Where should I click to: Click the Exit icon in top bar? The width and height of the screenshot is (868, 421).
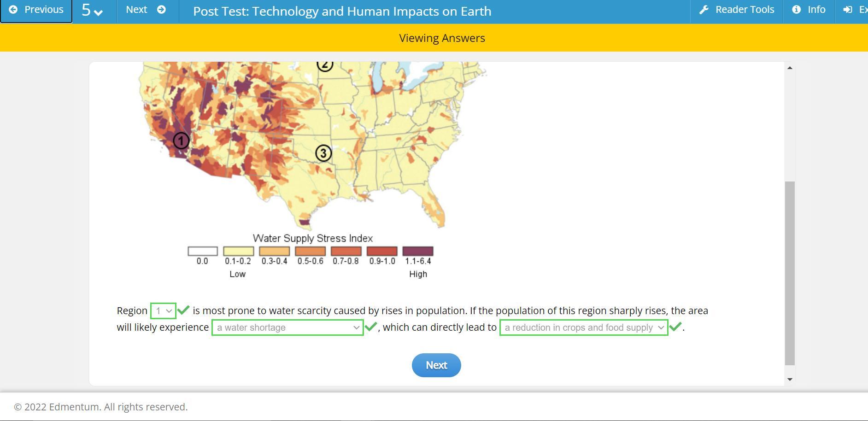848,10
